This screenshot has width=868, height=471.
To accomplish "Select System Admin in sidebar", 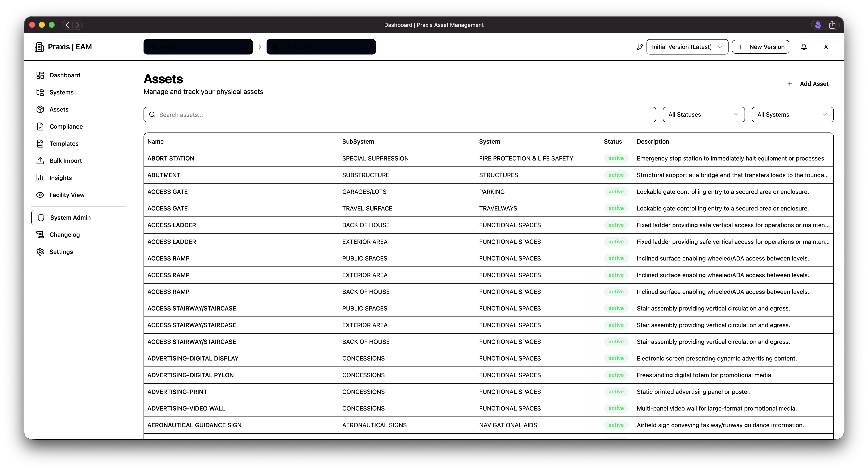I will [70, 218].
